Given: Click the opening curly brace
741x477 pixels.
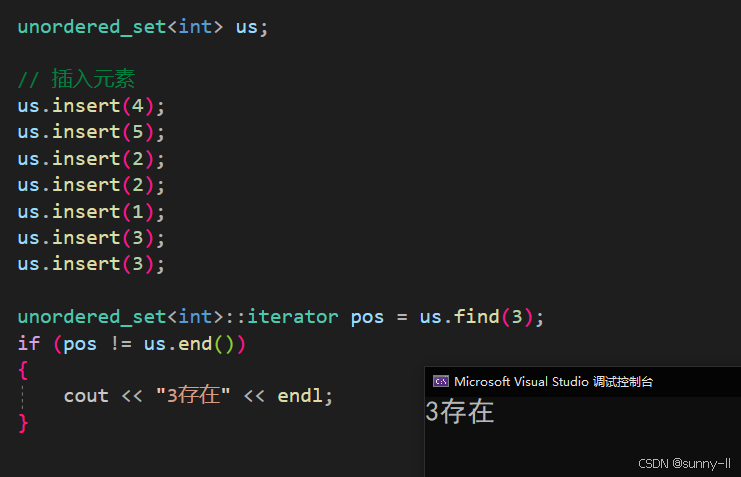Looking at the screenshot, I should pos(23,370).
